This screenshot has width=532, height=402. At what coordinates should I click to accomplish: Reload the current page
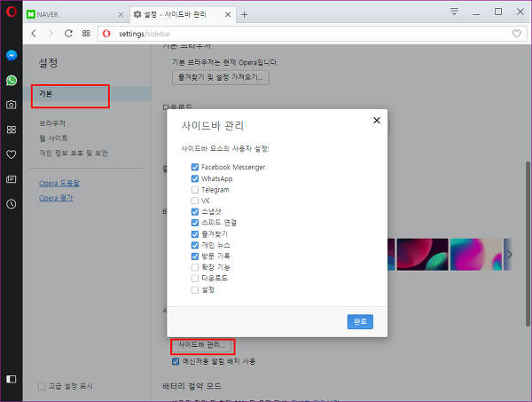[68, 33]
